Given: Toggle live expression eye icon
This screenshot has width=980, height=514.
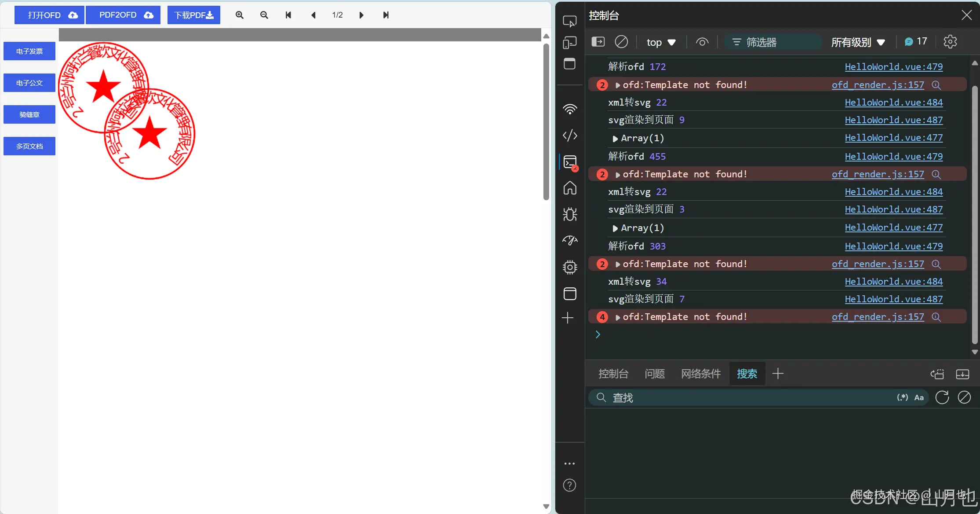Looking at the screenshot, I should point(702,42).
